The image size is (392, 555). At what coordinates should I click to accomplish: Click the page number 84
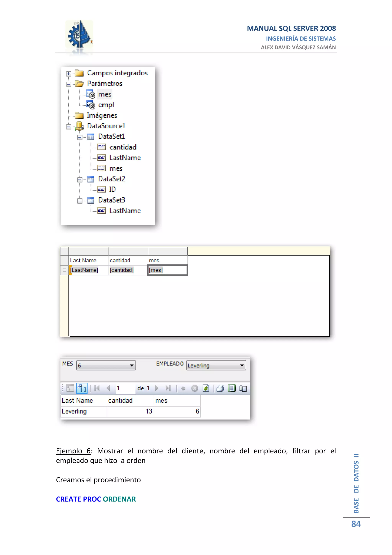pyautogui.click(x=356, y=524)
